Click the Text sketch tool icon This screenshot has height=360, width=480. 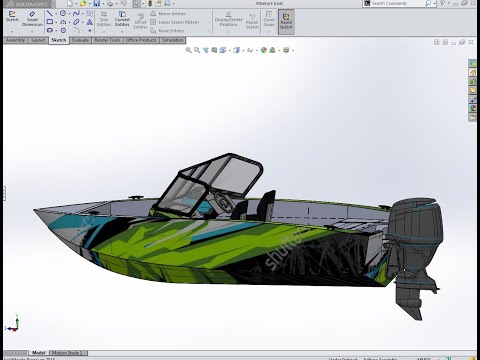pos(90,22)
